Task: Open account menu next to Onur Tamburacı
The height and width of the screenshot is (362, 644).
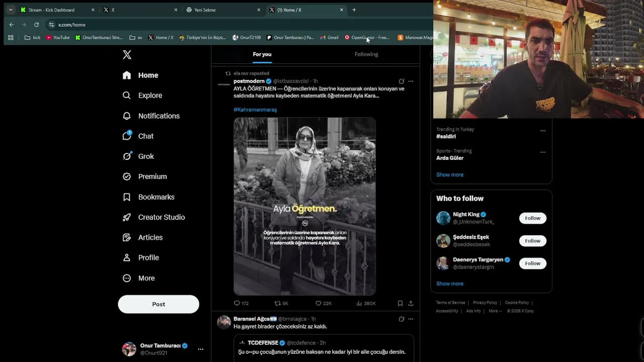Action: coord(200,349)
